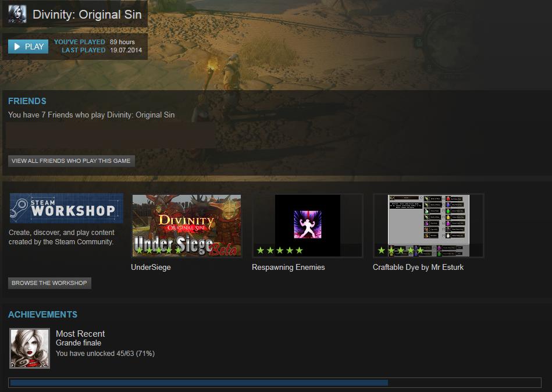
Task: Click the Respawning Enemies title link
Action: [289, 268]
